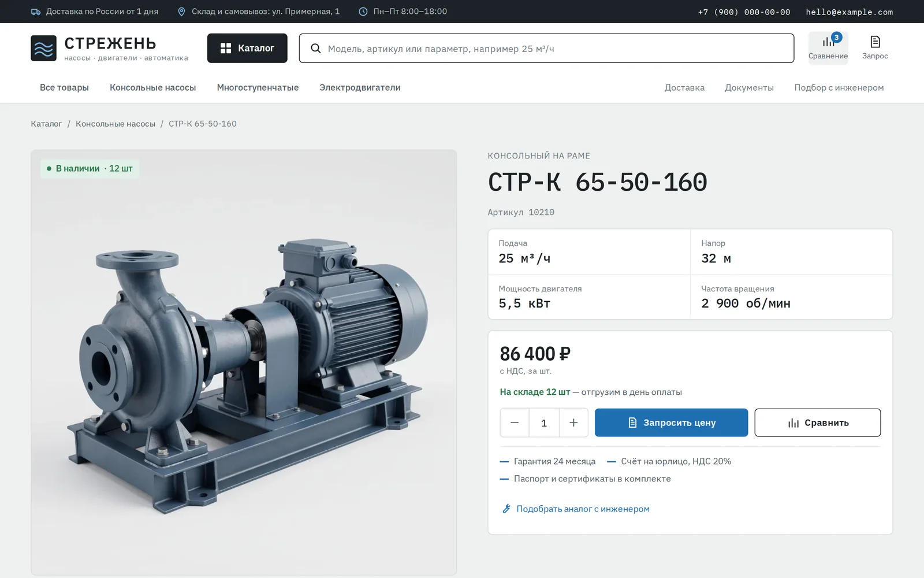Image resolution: width=924 pixels, height=578 pixels.
Task: Click the Частота вращения 2 900 об/мин cell
Action: 792,297
